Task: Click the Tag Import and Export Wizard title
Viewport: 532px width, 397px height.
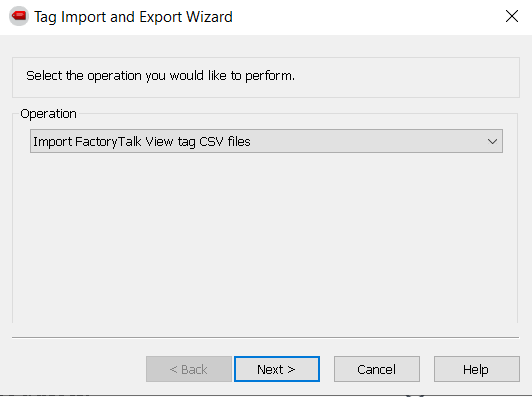Action: click(133, 17)
